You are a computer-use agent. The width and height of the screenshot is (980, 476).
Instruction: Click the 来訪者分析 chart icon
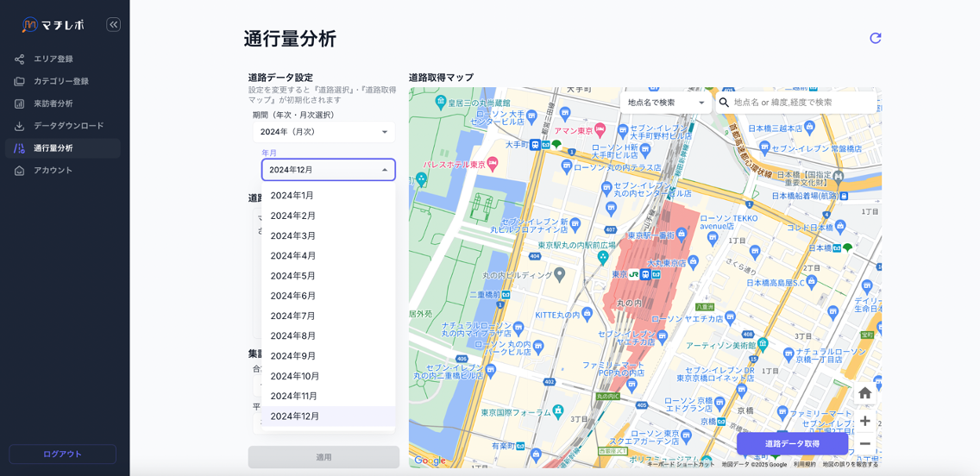tap(19, 103)
